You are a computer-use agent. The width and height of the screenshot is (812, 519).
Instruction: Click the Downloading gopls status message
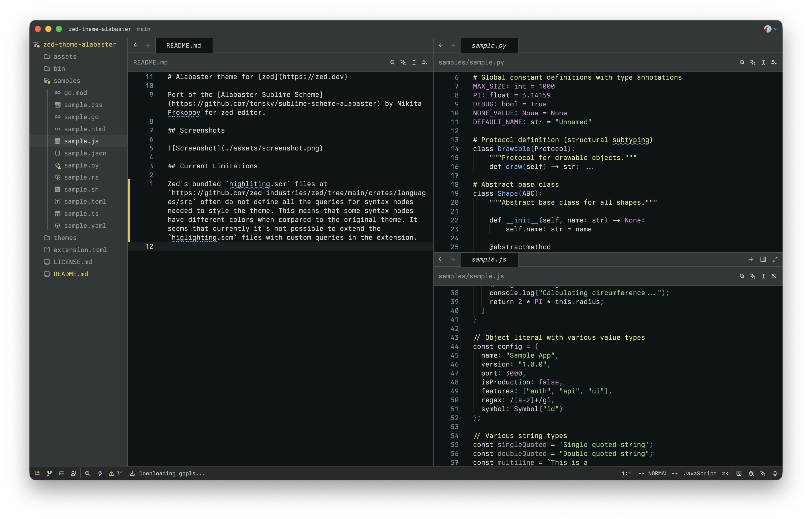168,473
